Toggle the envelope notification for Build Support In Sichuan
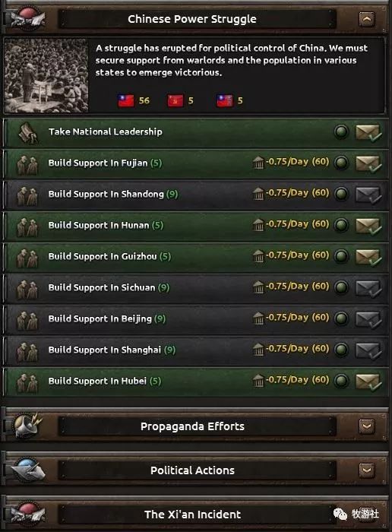The width and height of the screenshot is (392, 532). 368,288
